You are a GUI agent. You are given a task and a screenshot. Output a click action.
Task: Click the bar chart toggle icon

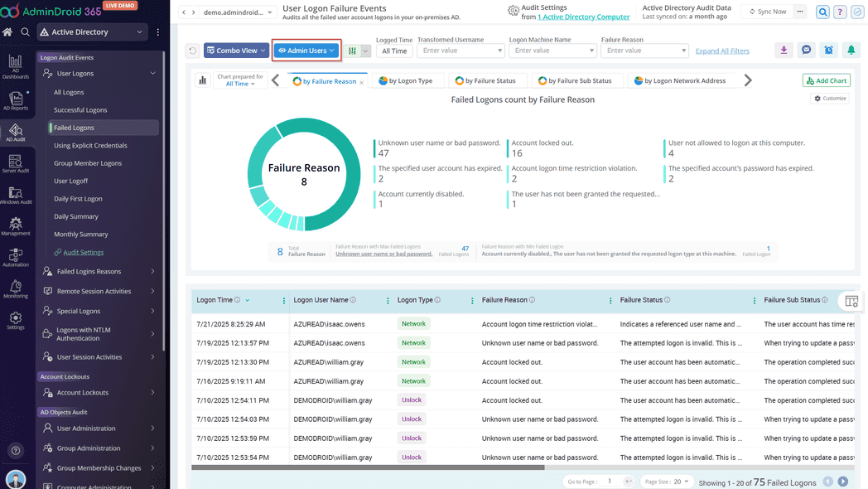tap(203, 80)
